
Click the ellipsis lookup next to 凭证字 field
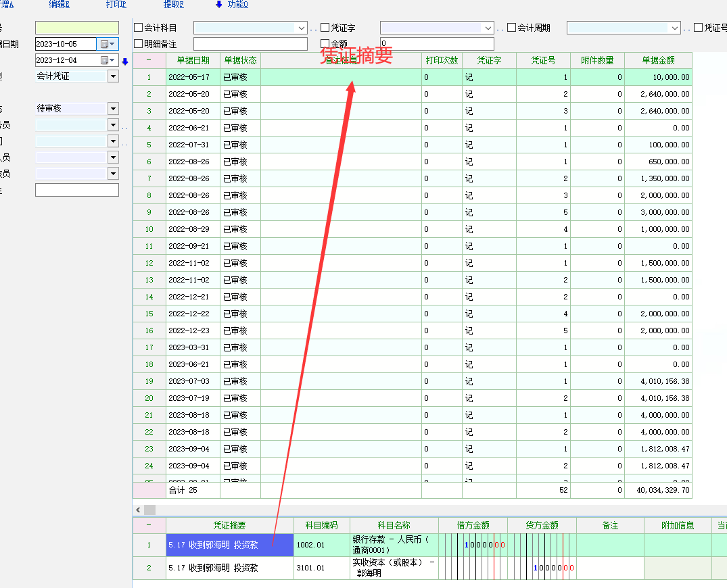(500, 28)
